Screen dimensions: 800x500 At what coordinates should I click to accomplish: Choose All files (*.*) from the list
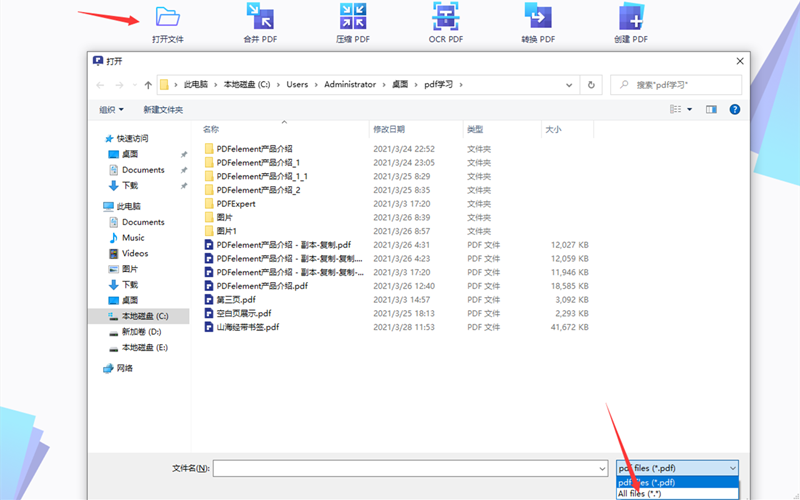[x=638, y=493]
